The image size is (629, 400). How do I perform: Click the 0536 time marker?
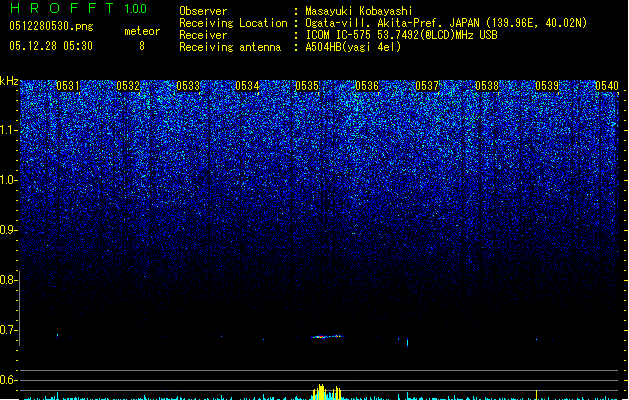pos(367,86)
